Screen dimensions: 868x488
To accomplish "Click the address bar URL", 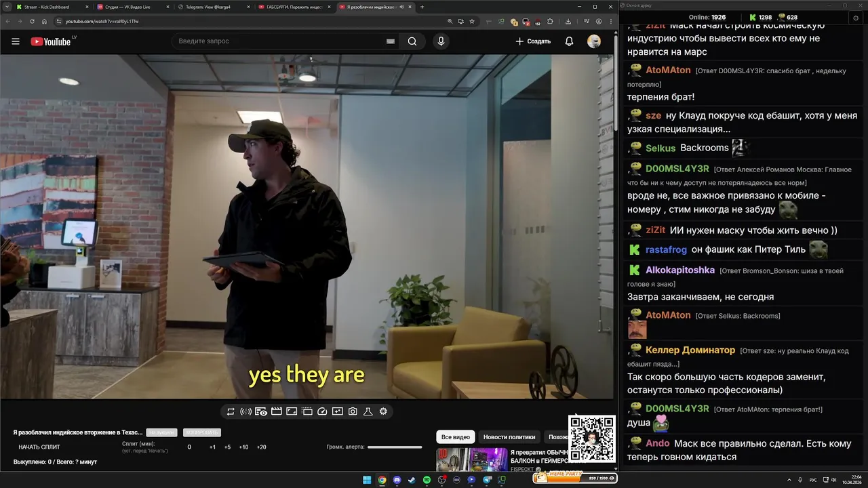I will click(102, 21).
